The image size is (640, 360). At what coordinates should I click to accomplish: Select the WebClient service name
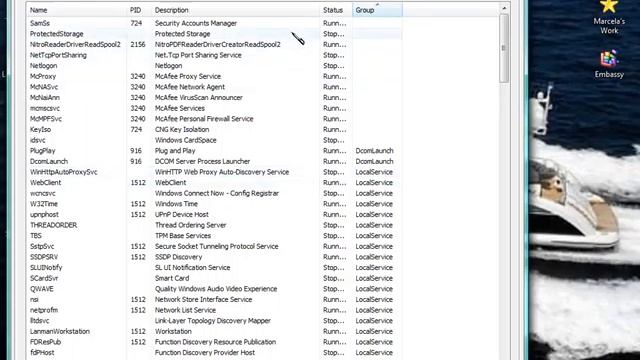(x=45, y=182)
